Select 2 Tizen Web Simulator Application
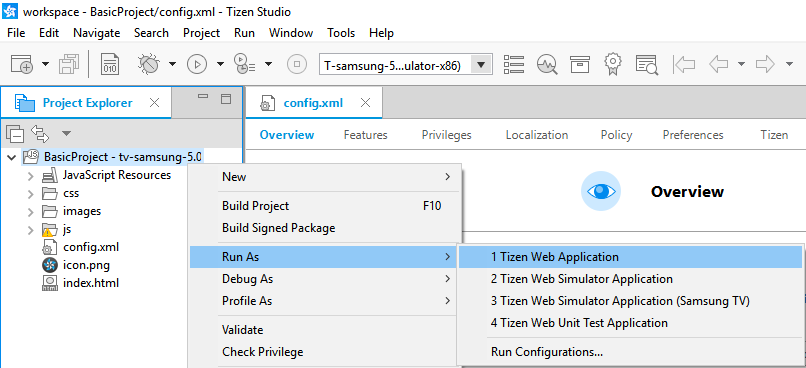 (631, 279)
